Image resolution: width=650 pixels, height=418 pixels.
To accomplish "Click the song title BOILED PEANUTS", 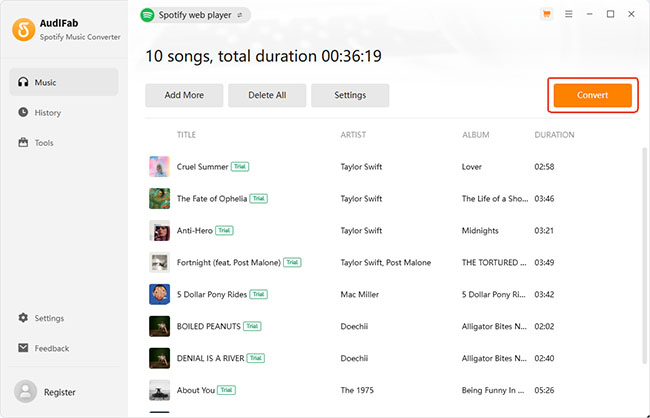I will coord(209,326).
